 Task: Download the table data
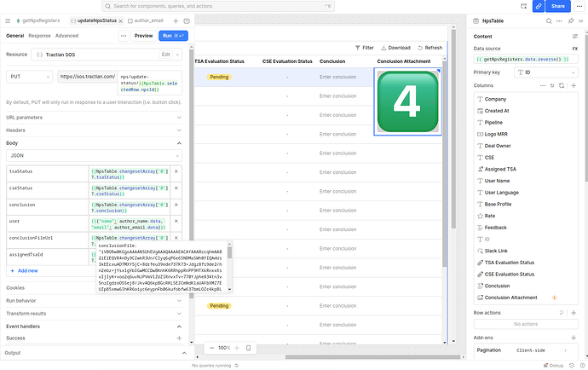tap(396, 48)
